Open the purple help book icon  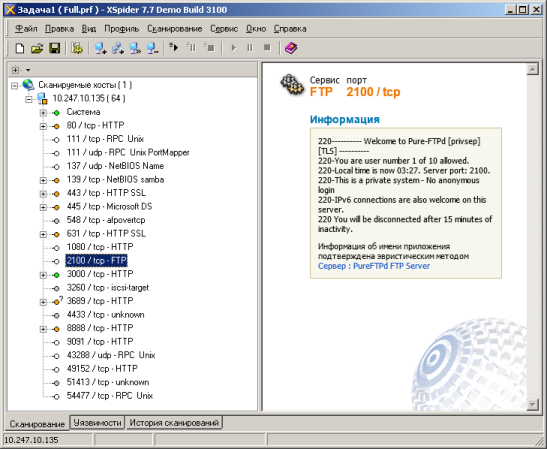point(291,48)
